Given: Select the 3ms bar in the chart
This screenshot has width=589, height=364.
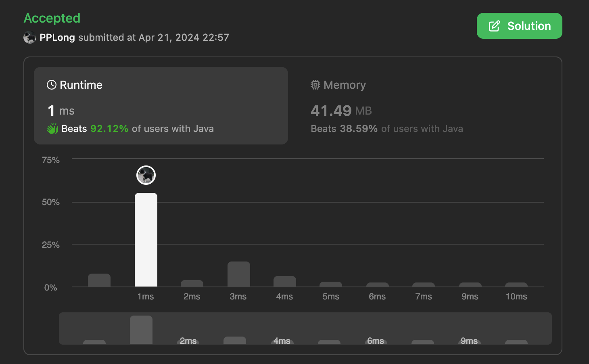Looking at the screenshot, I should [239, 274].
